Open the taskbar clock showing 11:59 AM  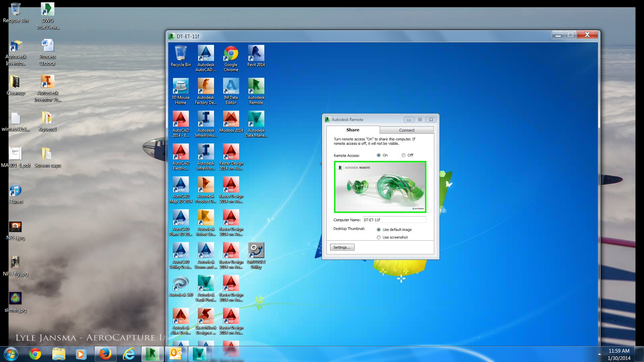(x=619, y=354)
